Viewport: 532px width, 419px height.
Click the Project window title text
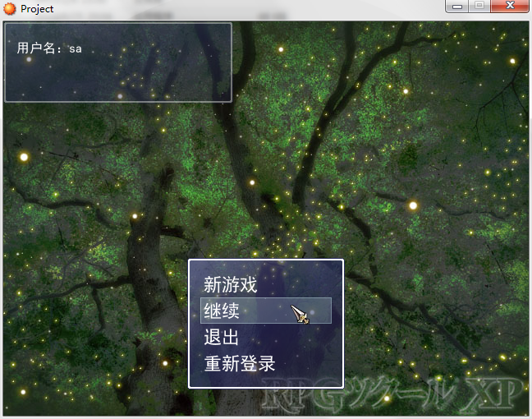point(37,9)
